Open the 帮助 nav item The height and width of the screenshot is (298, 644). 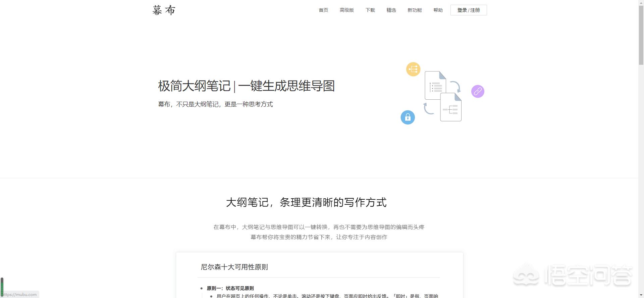point(438,10)
